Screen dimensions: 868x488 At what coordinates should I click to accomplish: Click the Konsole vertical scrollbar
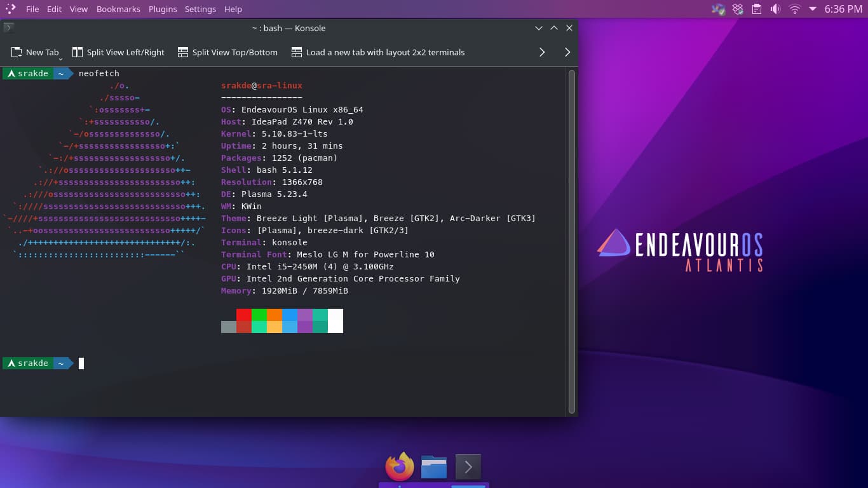pos(571,241)
